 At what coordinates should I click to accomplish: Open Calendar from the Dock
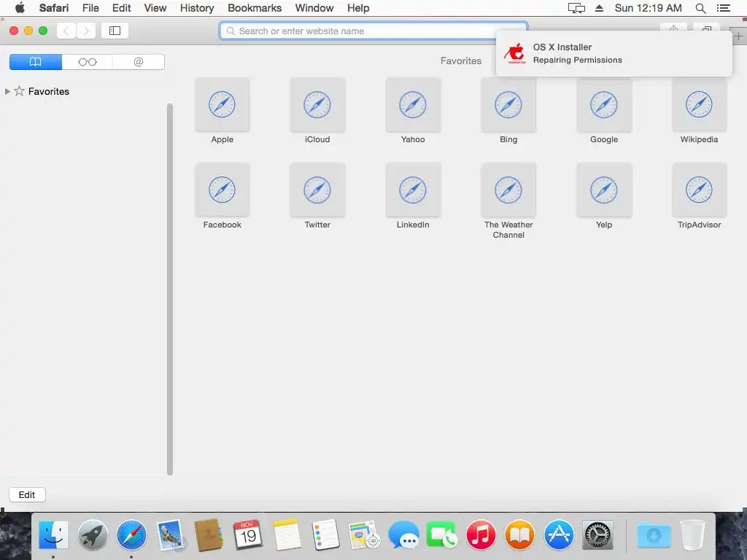click(248, 534)
